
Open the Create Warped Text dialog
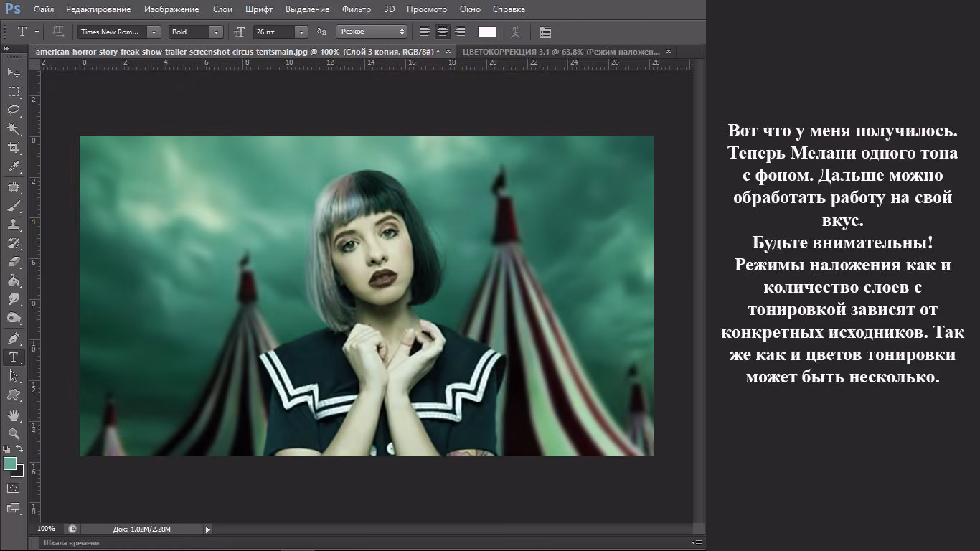(515, 32)
